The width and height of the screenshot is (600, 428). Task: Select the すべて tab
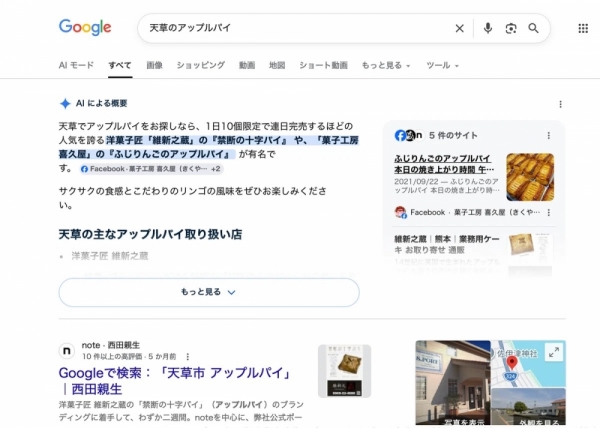click(x=120, y=65)
